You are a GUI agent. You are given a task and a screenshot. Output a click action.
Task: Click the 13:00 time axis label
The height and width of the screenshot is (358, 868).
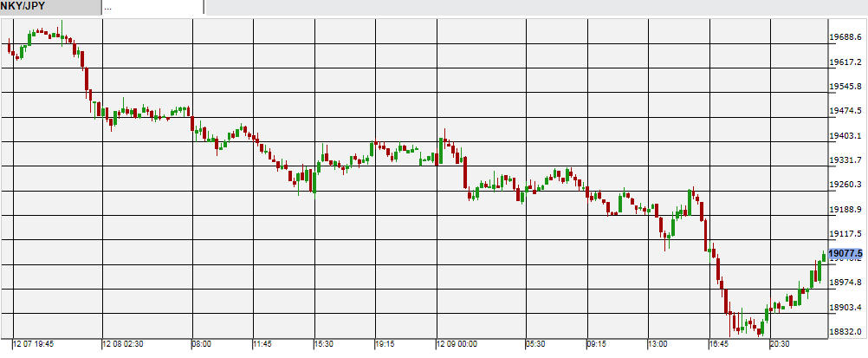point(658,345)
